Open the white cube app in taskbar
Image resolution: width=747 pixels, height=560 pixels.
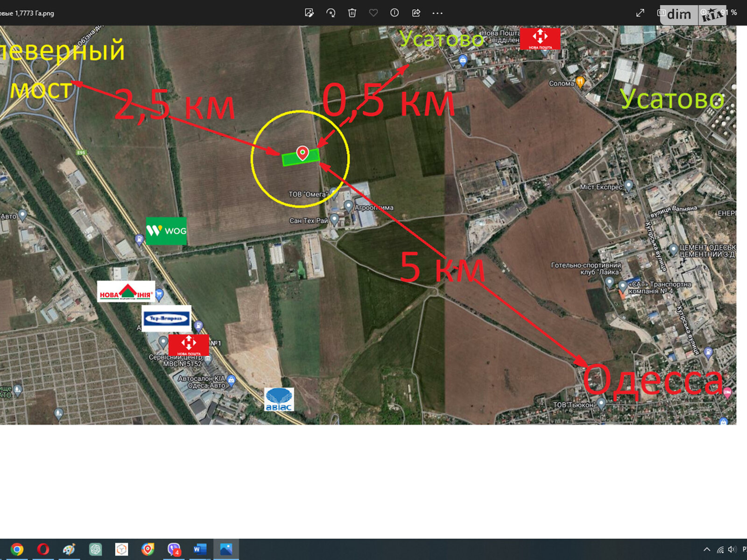coord(121,549)
